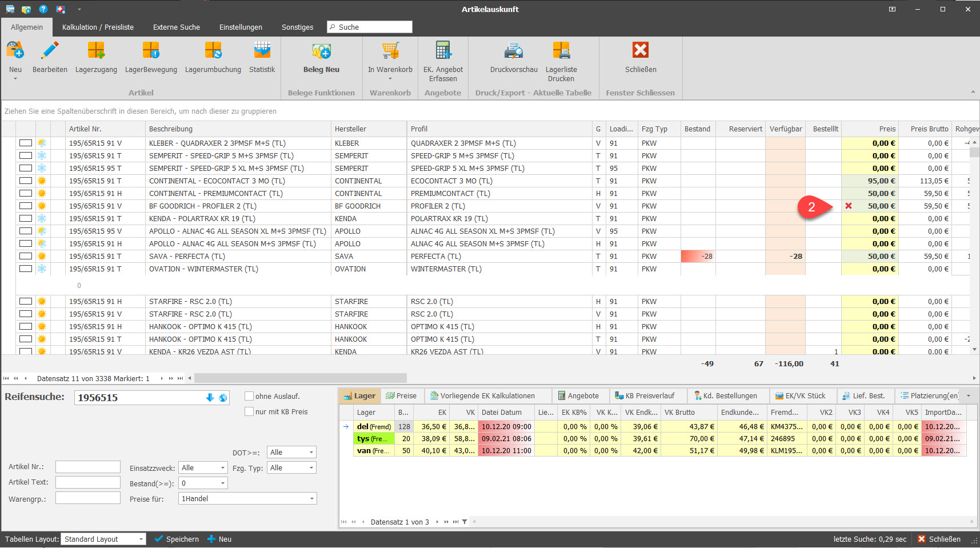The width and height of the screenshot is (980, 548).
Task: Click the Swiss flag icon in title bar
Action: point(61,9)
